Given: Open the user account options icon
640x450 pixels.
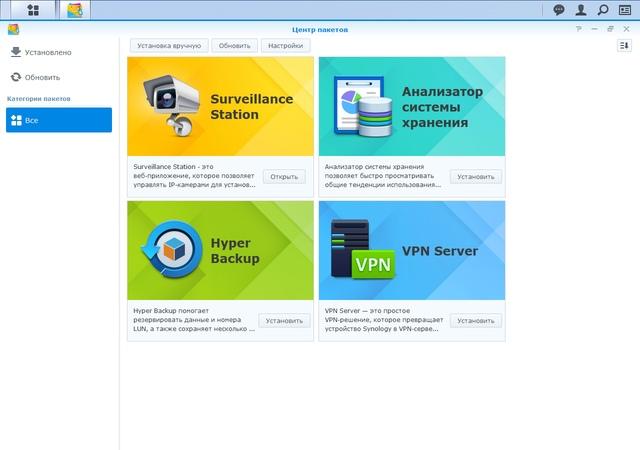Looking at the screenshot, I should point(580,10).
